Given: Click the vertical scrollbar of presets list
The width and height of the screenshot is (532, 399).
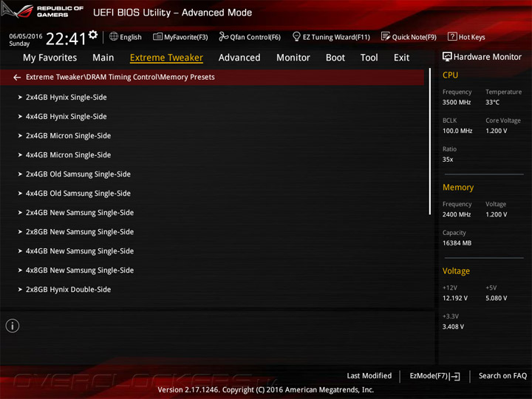Looking at the screenshot, I should click(429, 141).
